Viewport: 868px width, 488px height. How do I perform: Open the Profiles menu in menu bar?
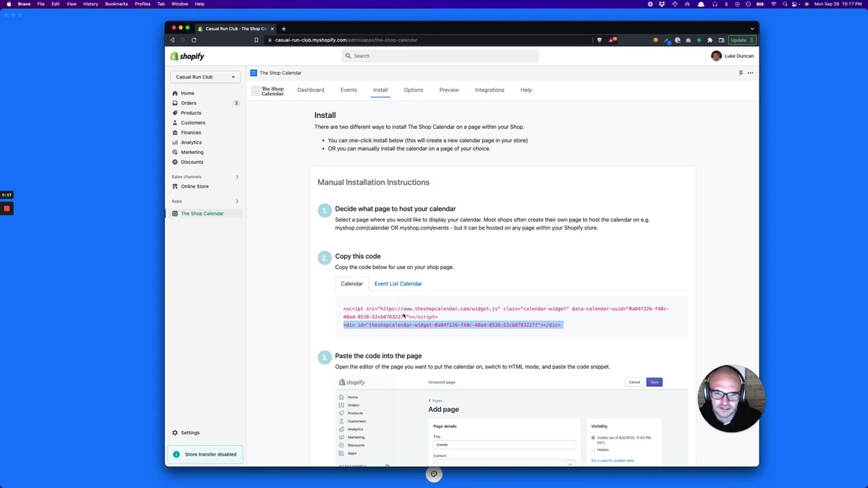tap(142, 4)
